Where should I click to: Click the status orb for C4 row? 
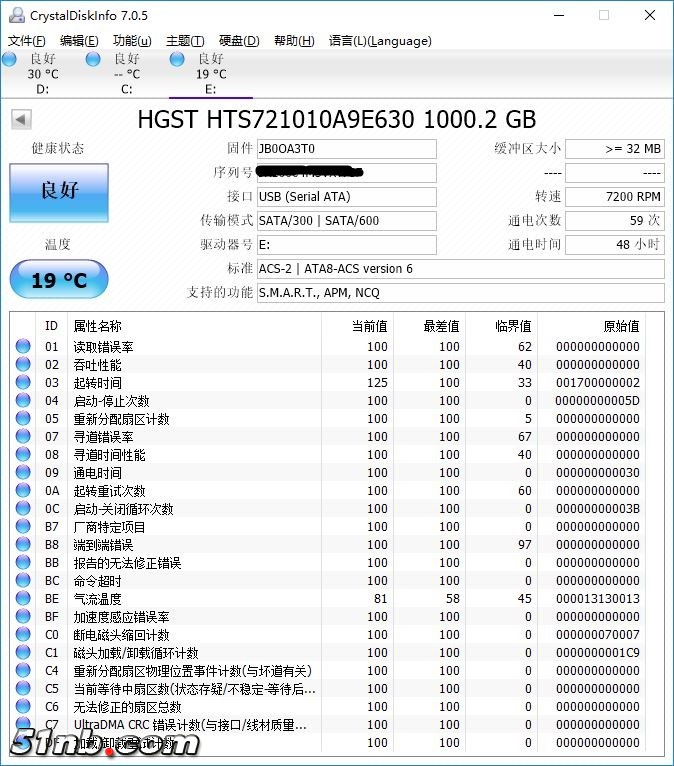click(x=23, y=670)
